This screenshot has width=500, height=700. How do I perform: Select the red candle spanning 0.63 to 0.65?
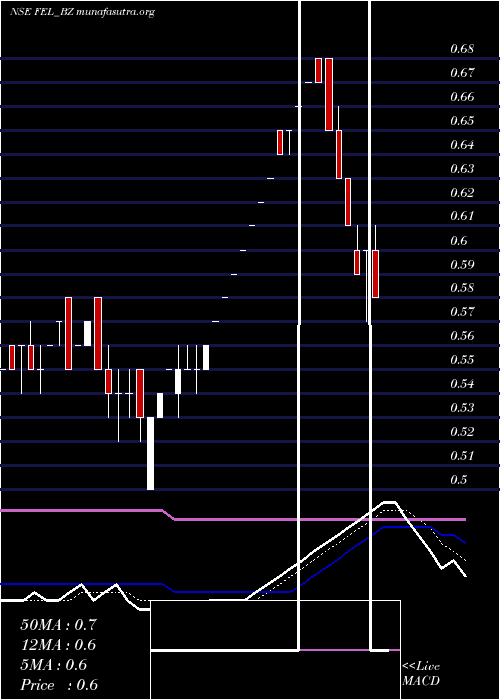pos(339,154)
